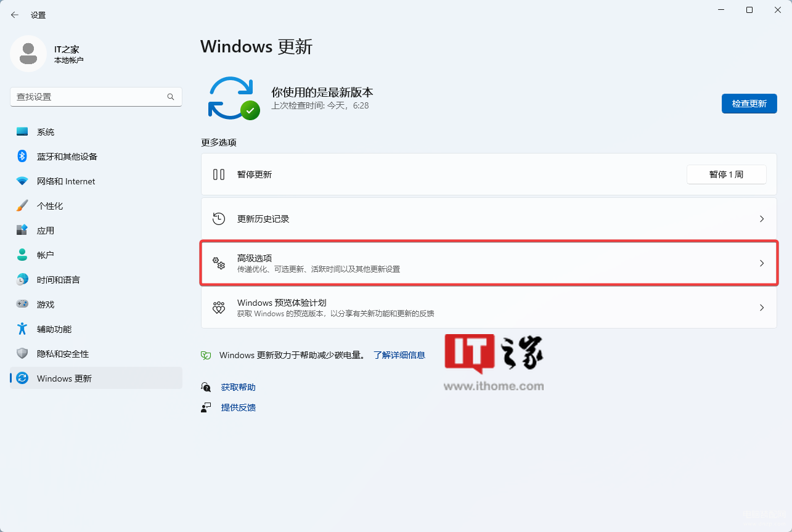Click the gears icon of 高级选项
This screenshot has width=792, height=532.
[x=219, y=263]
